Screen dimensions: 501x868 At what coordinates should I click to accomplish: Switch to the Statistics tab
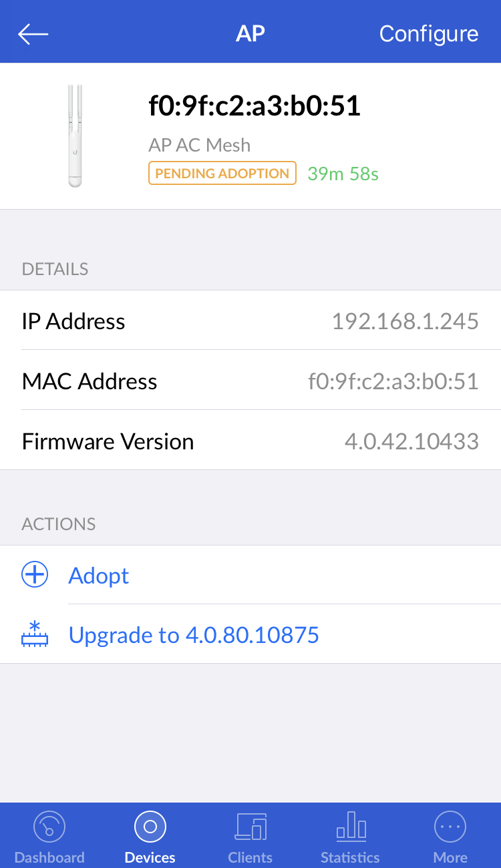point(350,837)
